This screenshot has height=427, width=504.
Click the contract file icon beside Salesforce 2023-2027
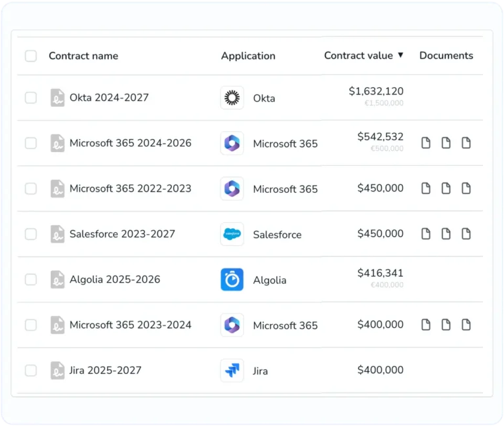tap(58, 234)
